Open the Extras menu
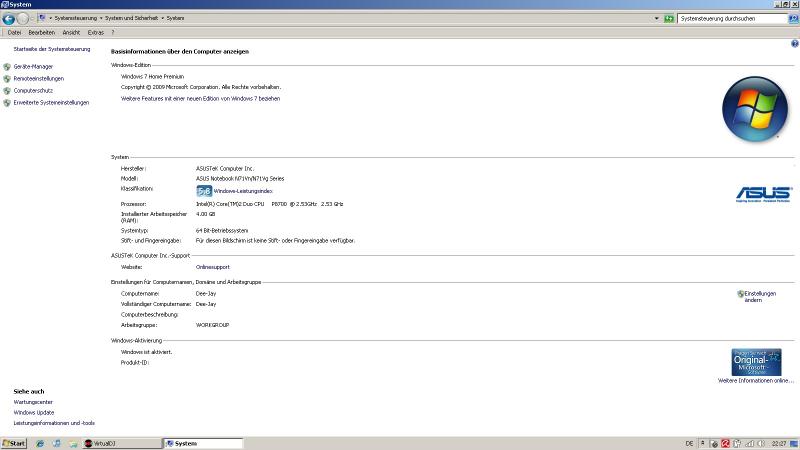The image size is (800, 450). 95,33
